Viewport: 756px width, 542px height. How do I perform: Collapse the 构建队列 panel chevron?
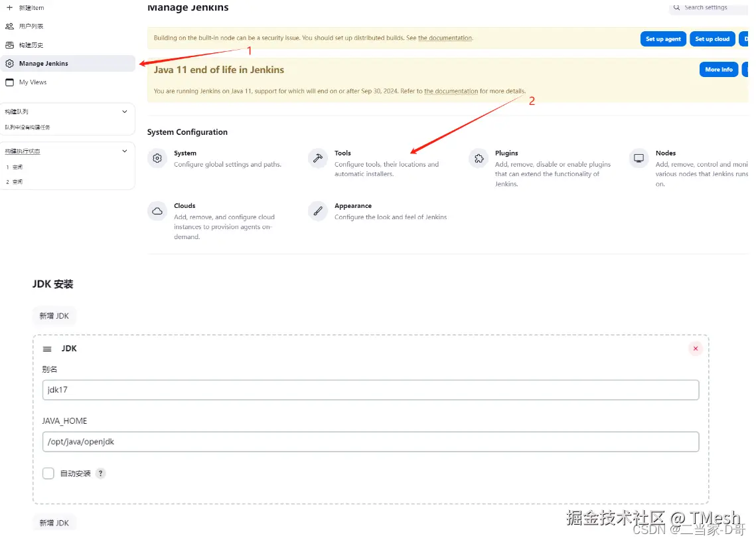click(x=124, y=112)
